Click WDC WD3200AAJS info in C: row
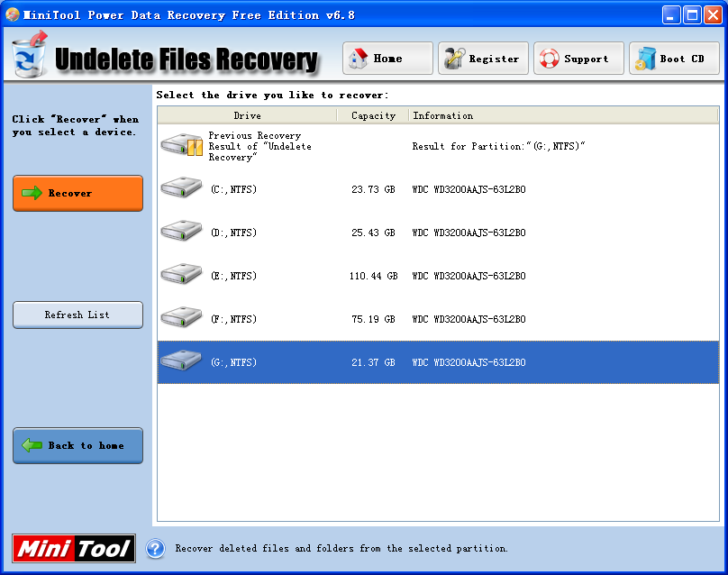 pyautogui.click(x=469, y=189)
